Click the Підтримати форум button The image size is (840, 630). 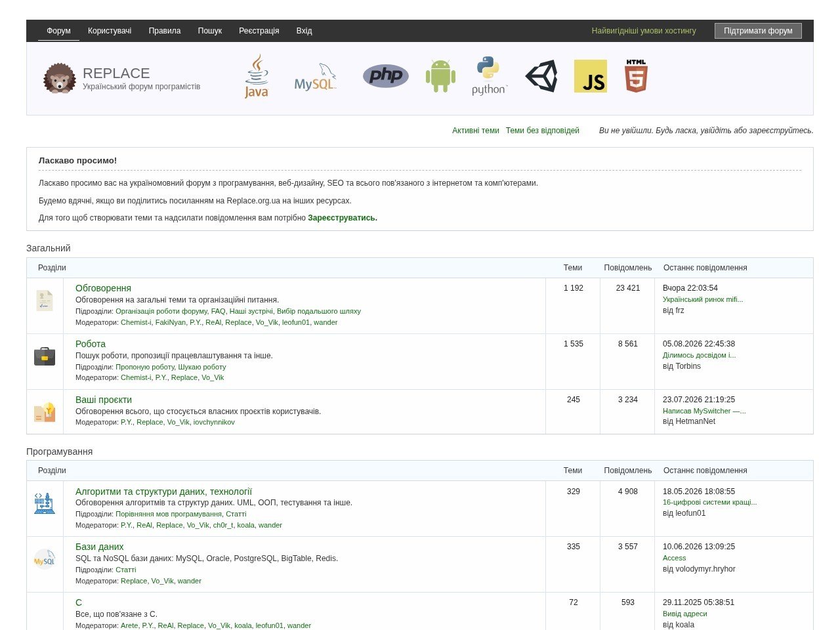click(x=758, y=31)
